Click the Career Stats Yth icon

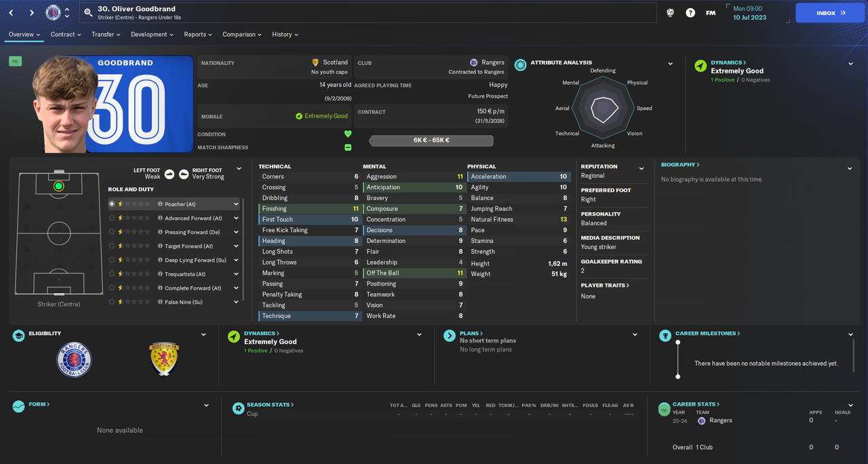click(x=664, y=409)
